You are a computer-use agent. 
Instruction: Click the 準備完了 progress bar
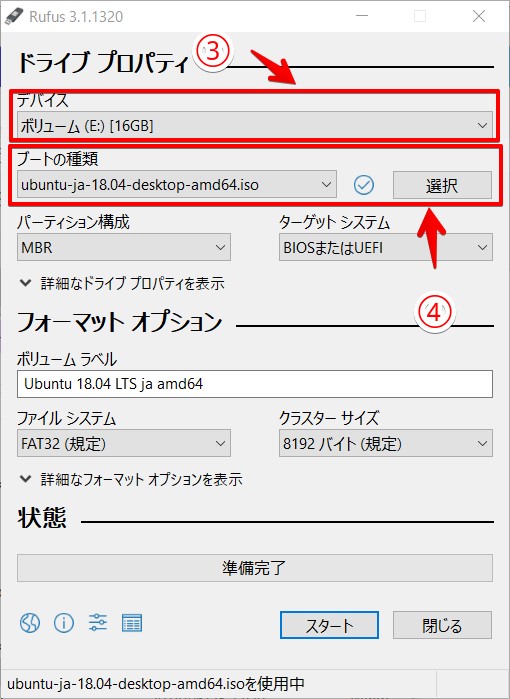(x=255, y=568)
